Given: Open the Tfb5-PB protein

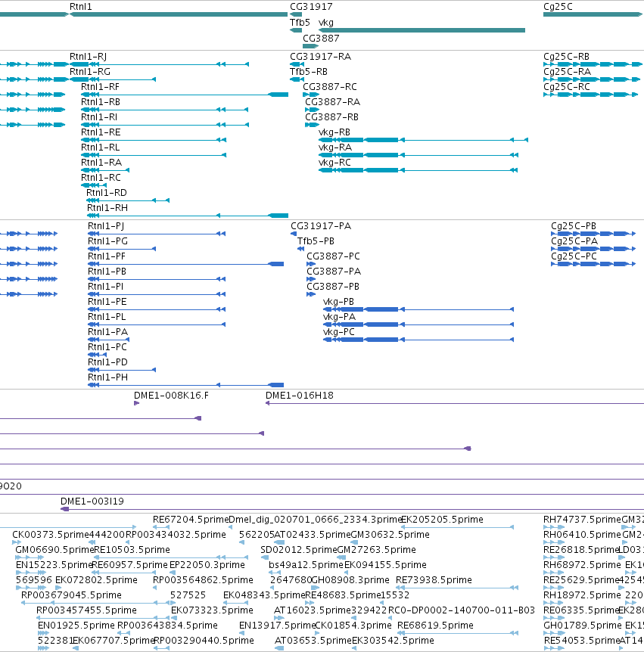Looking at the screenshot, I should point(316,241).
